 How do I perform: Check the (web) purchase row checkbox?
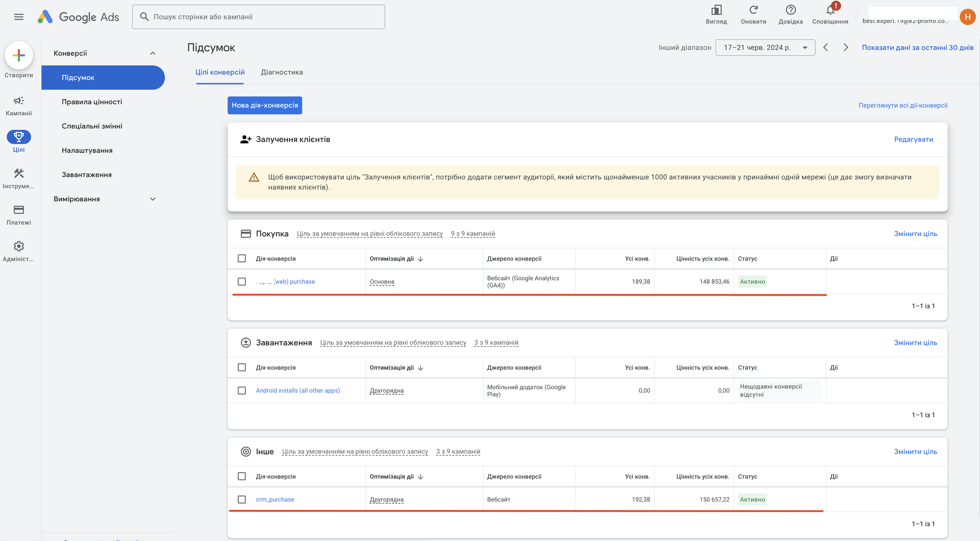pyautogui.click(x=241, y=282)
